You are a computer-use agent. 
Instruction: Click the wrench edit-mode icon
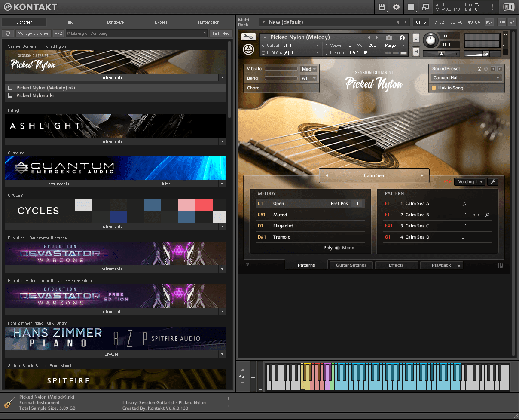(x=248, y=37)
